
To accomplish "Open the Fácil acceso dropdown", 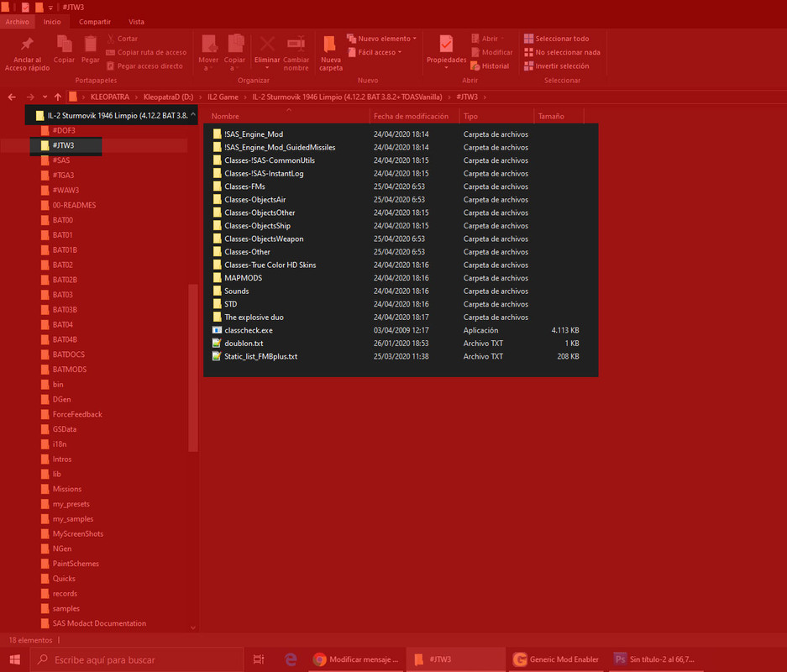I will pos(375,52).
